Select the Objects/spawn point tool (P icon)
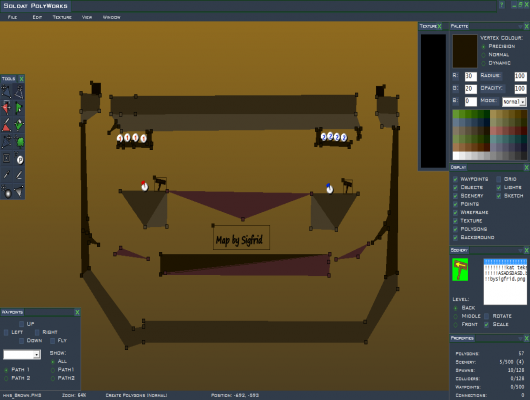The image size is (530, 400). [19, 158]
